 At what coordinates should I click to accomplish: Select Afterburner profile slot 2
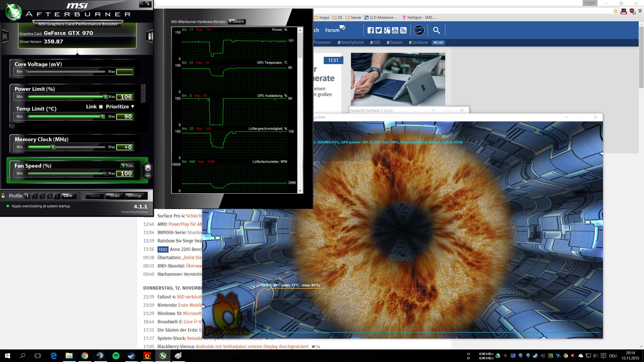35,196
